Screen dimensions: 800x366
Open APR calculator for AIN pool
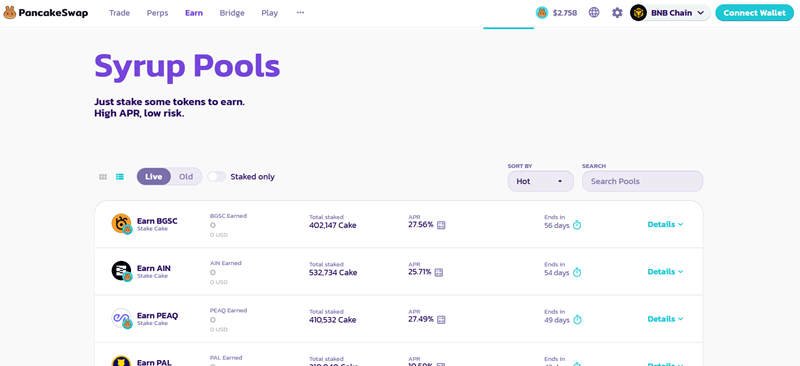point(439,273)
